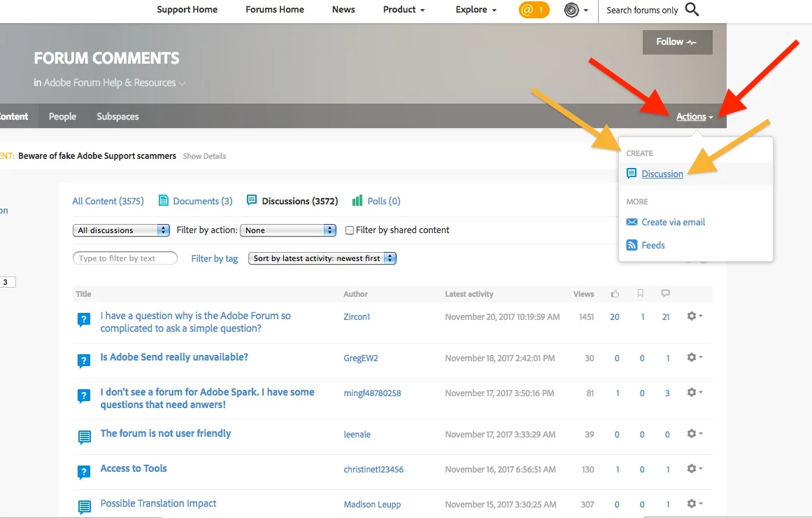
Task: Open gear menu for Adobe Send thread
Action: coord(695,357)
